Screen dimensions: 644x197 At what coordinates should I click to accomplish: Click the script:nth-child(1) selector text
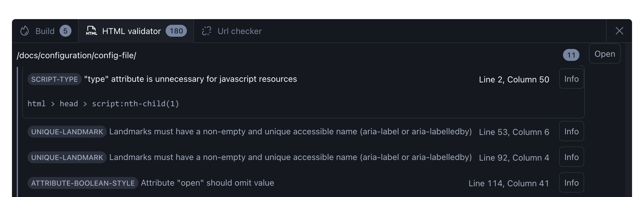point(135,104)
